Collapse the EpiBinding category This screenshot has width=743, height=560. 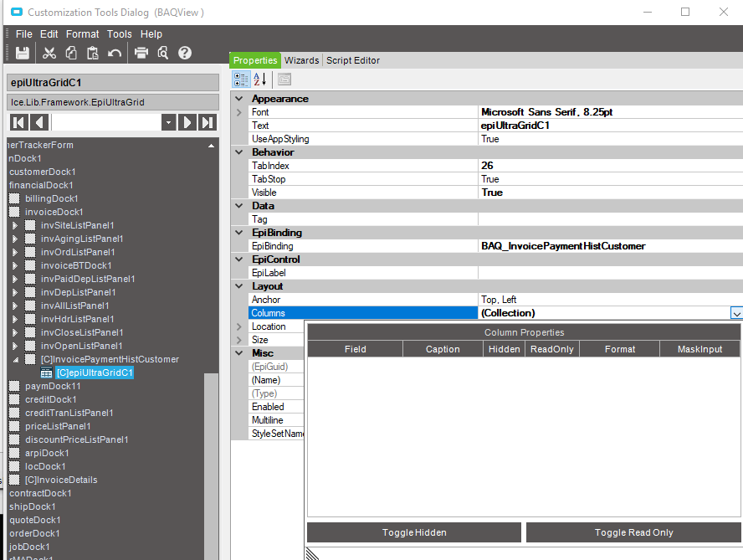[x=239, y=233]
